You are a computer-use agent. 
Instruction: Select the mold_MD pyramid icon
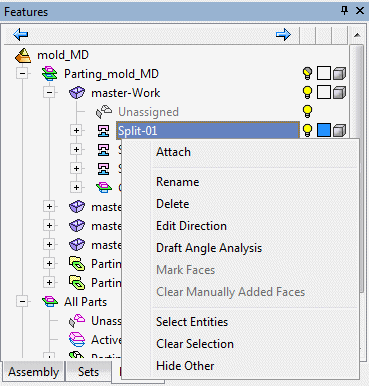[23, 55]
